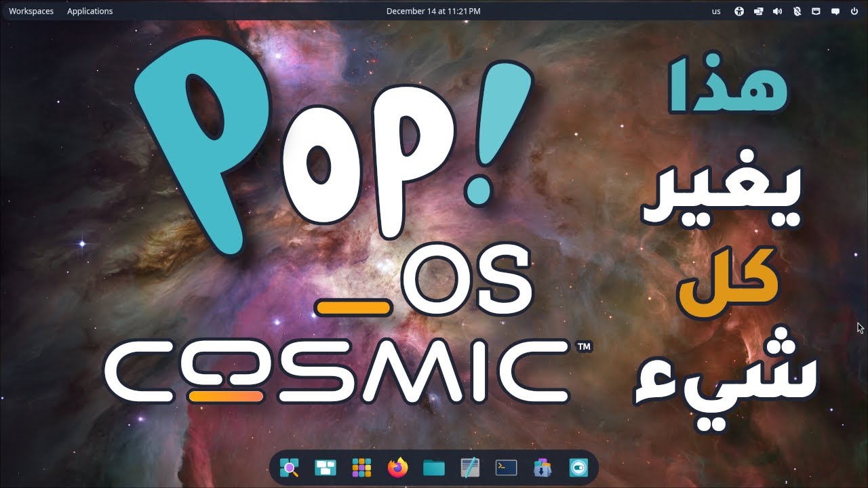This screenshot has height=488, width=868.
Task: Launch Firefox from the dock
Action: (x=398, y=468)
